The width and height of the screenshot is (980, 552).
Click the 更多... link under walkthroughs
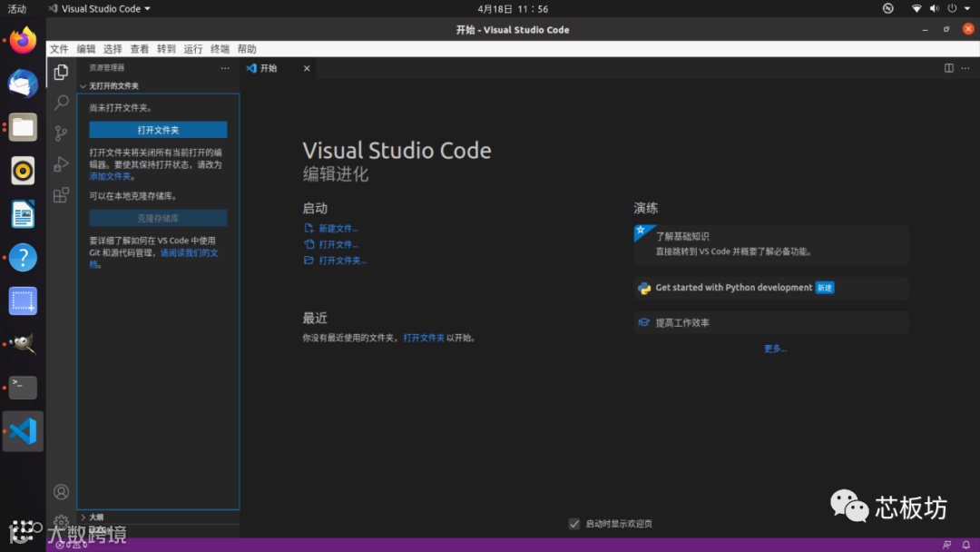(x=775, y=349)
